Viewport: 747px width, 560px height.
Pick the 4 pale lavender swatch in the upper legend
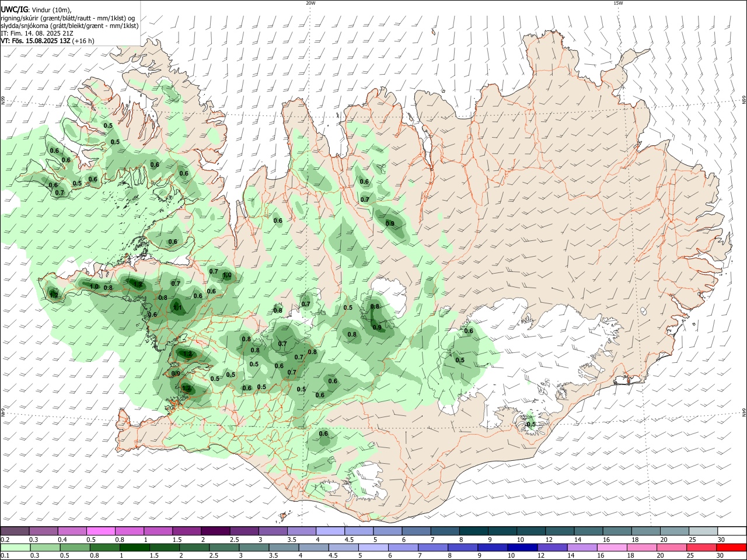329,531
